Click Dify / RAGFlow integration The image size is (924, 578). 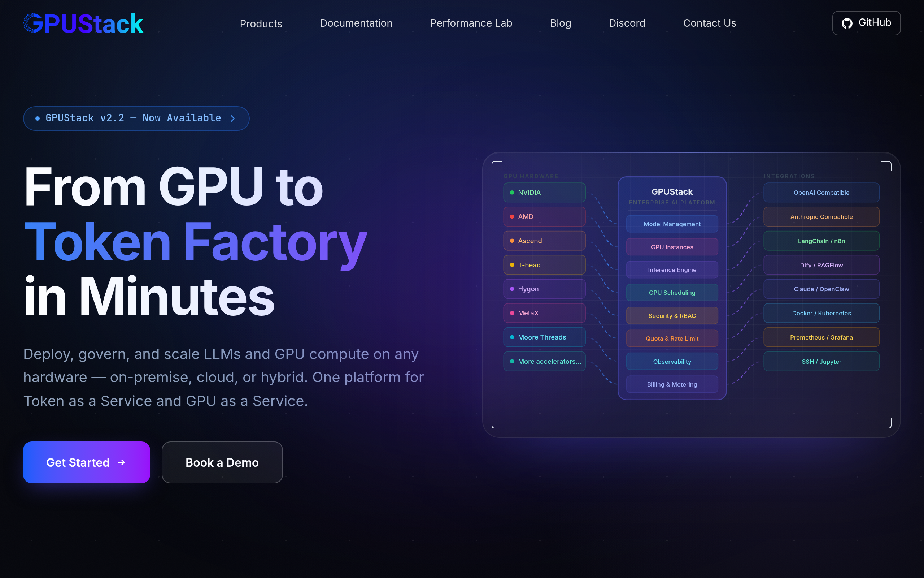[x=821, y=264]
